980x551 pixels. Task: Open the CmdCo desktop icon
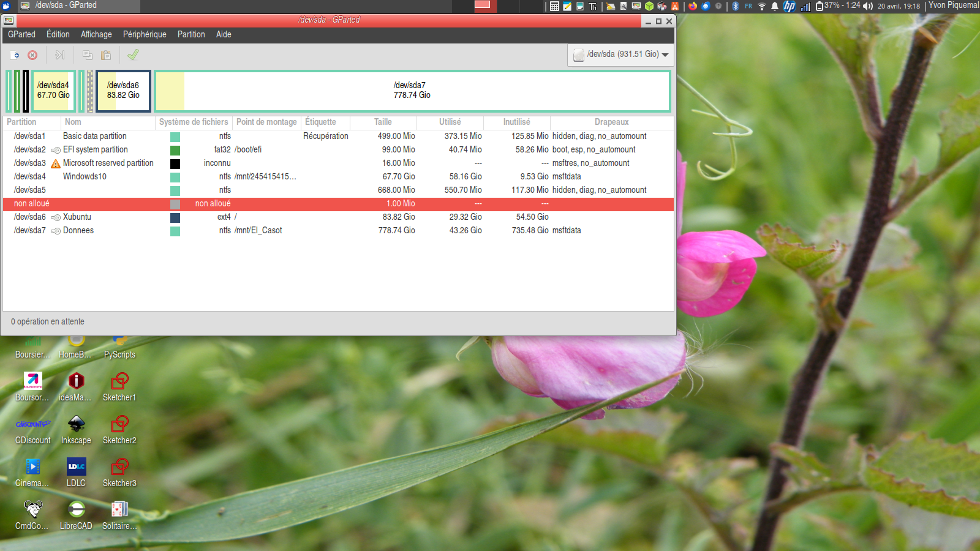click(x=32, y=515)
